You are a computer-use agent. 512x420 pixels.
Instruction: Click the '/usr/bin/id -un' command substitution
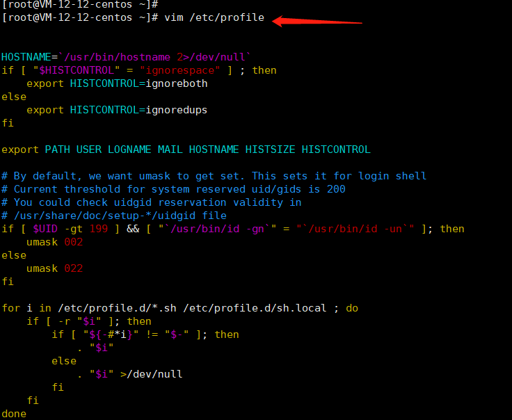pos(355,229)
